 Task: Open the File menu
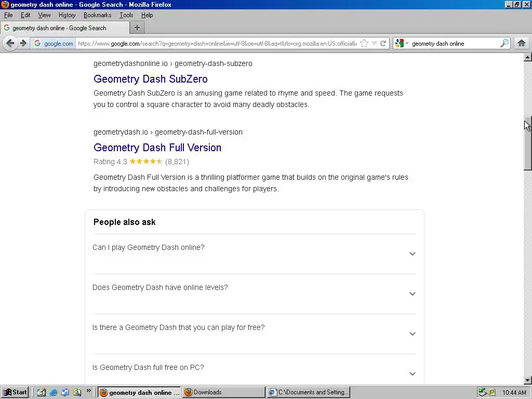click(x=8, y=15)
